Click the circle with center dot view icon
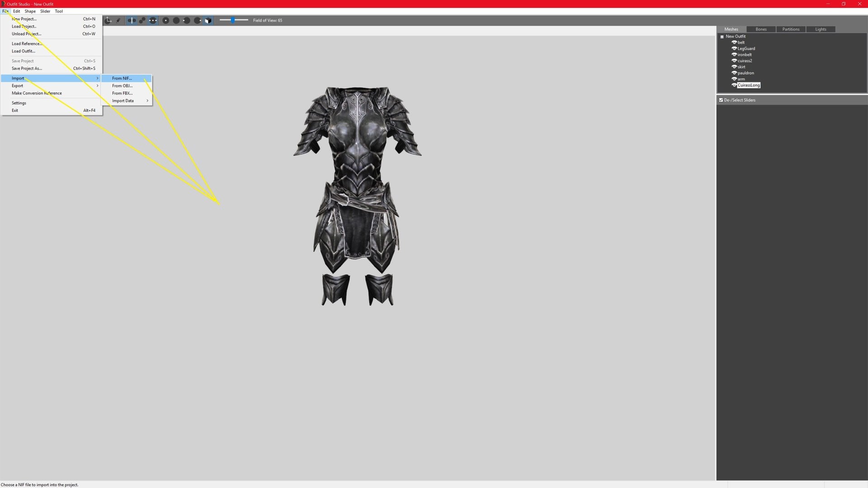Viewport: 868px width, 488px height. click(x=166, y=20)
